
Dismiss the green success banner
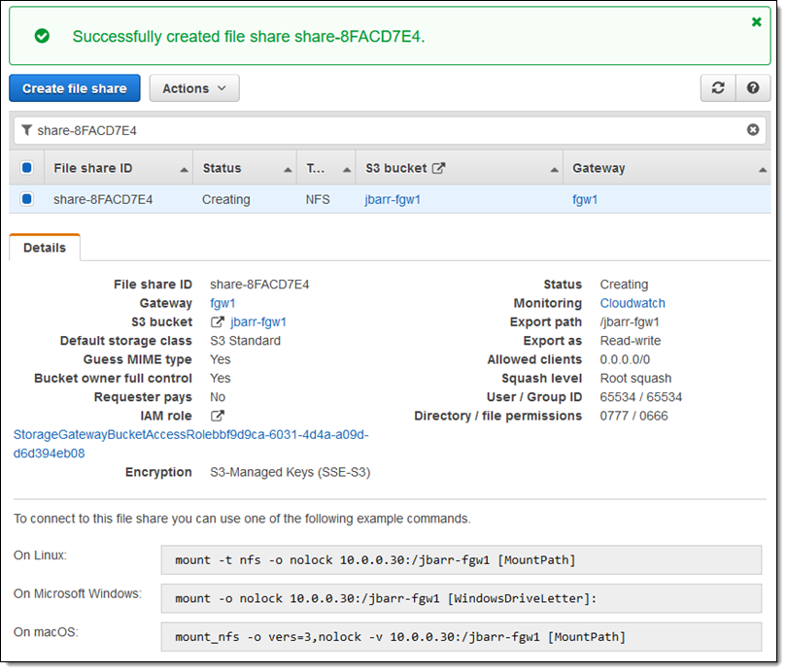pos(757,21)
